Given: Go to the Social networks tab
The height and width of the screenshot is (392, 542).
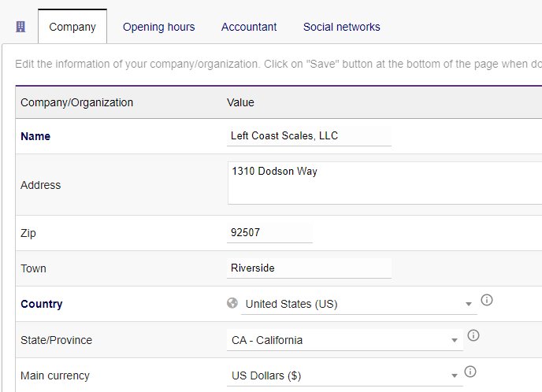Looking at the screenshot, I should (341, 27).
